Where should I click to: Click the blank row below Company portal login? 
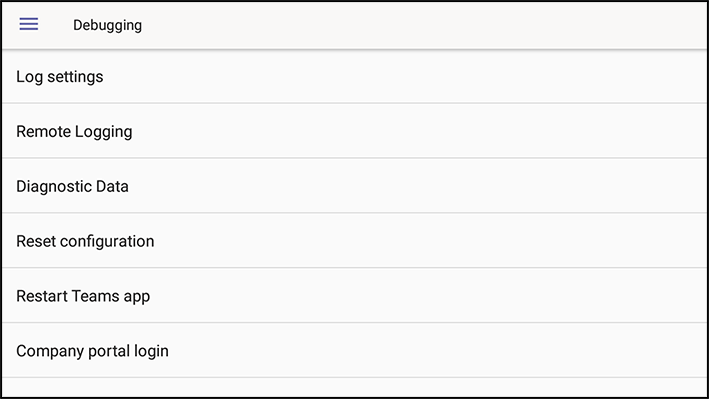(x=354, y=388)
